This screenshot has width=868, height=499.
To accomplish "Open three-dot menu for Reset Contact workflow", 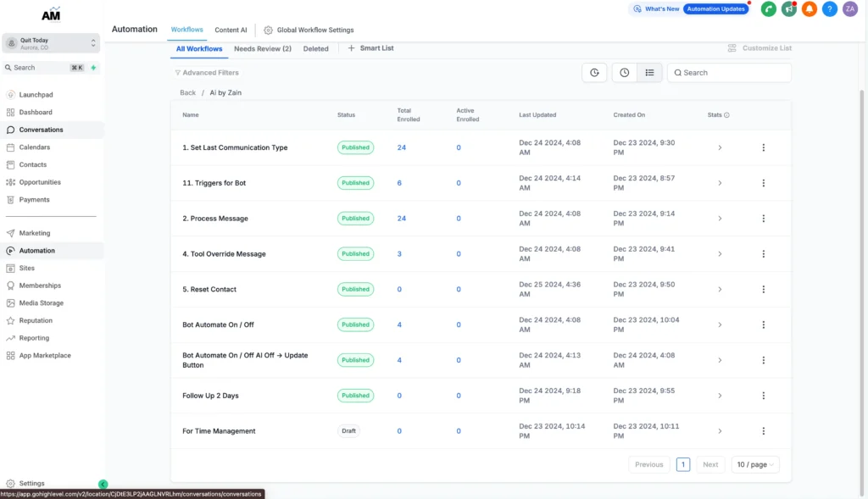I will 763,290.
